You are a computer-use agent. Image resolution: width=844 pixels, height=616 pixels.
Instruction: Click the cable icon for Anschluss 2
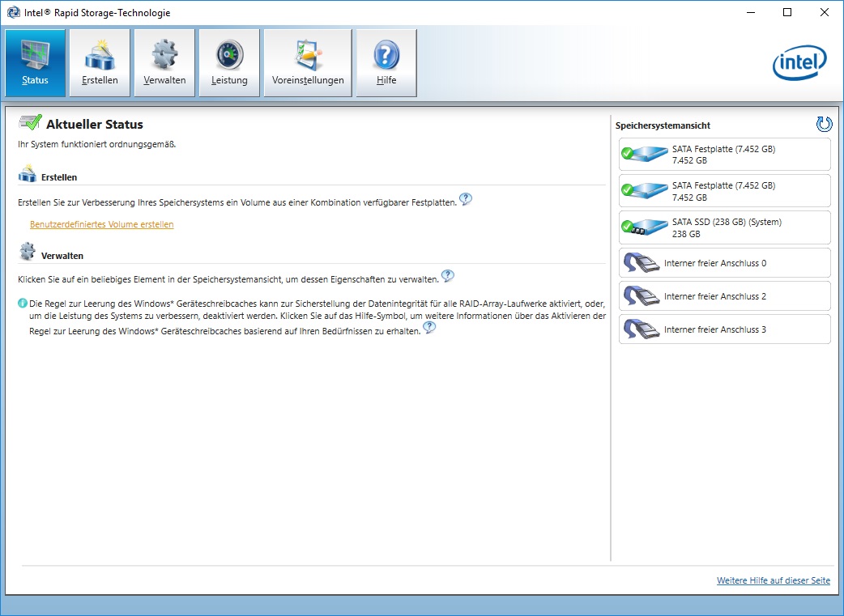641,296
